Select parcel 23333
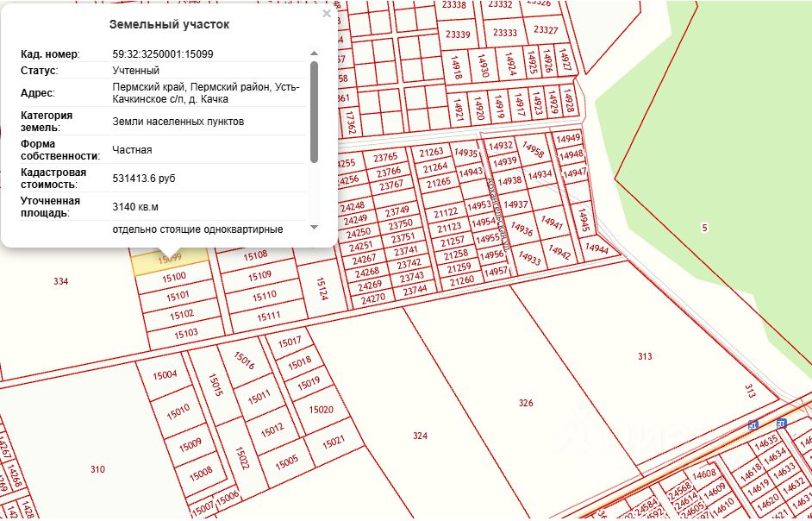 pyautogui.click(x=504, y=33)
